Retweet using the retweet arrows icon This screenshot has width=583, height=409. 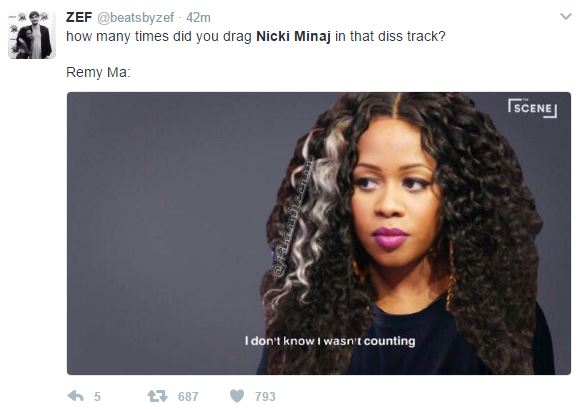pos(157,396)
